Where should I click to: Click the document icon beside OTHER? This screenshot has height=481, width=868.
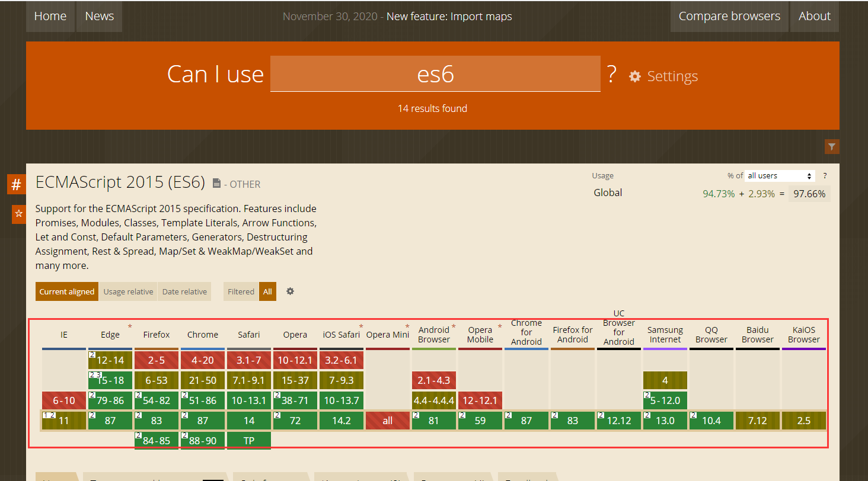pos(216,184)
